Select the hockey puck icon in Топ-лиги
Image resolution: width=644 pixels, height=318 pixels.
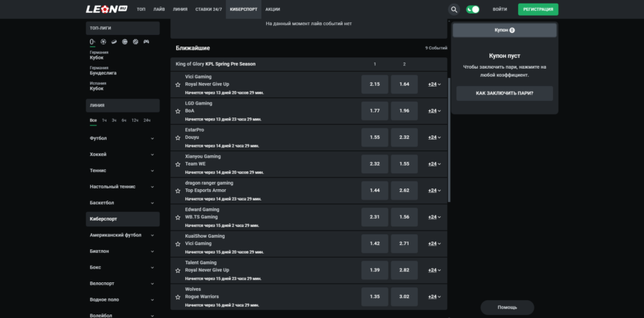tap(114, 41)
